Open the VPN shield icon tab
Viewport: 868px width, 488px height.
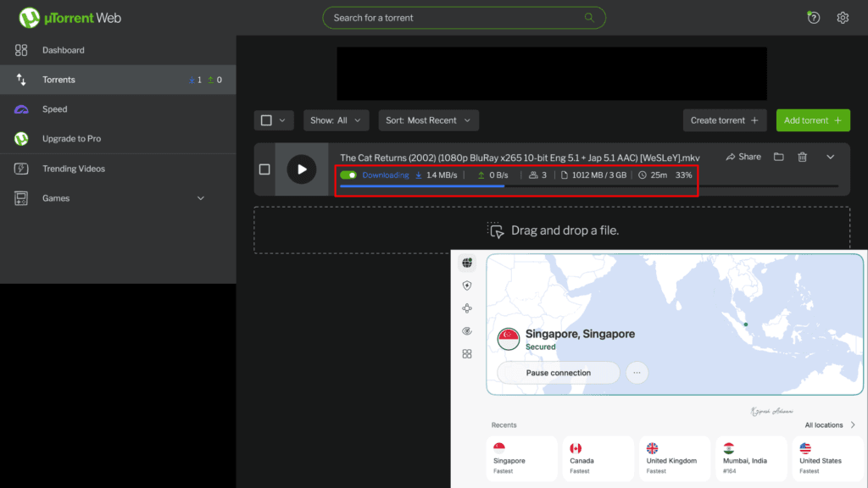click(467, 286)
